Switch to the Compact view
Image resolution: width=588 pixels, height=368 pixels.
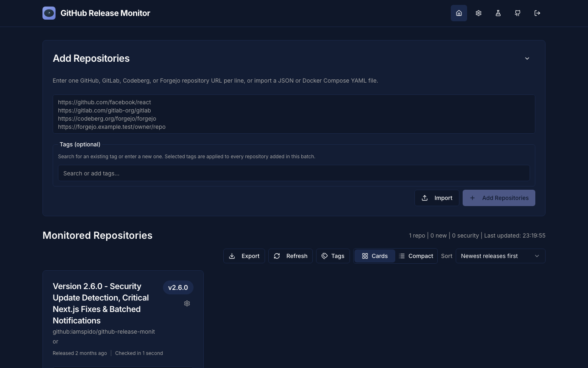point(416,256)
